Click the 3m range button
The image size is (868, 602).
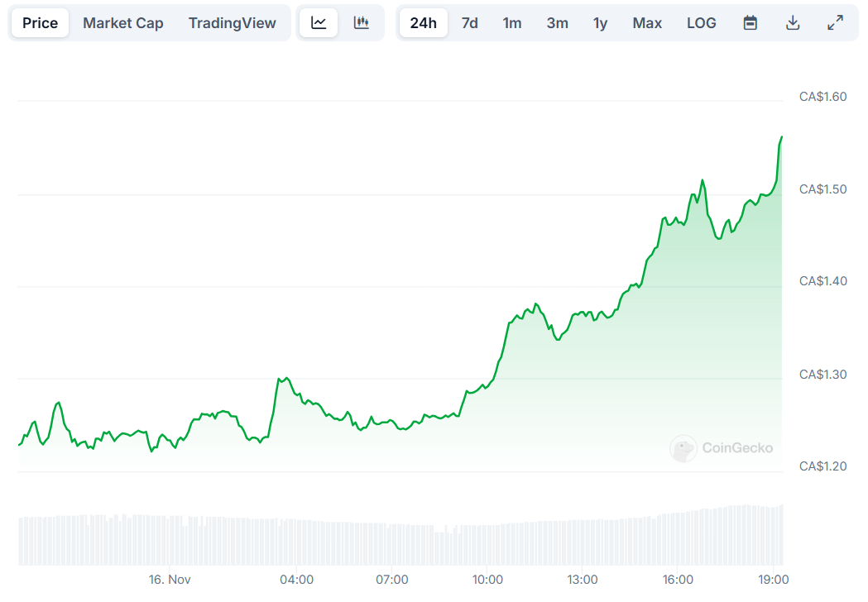557,23
